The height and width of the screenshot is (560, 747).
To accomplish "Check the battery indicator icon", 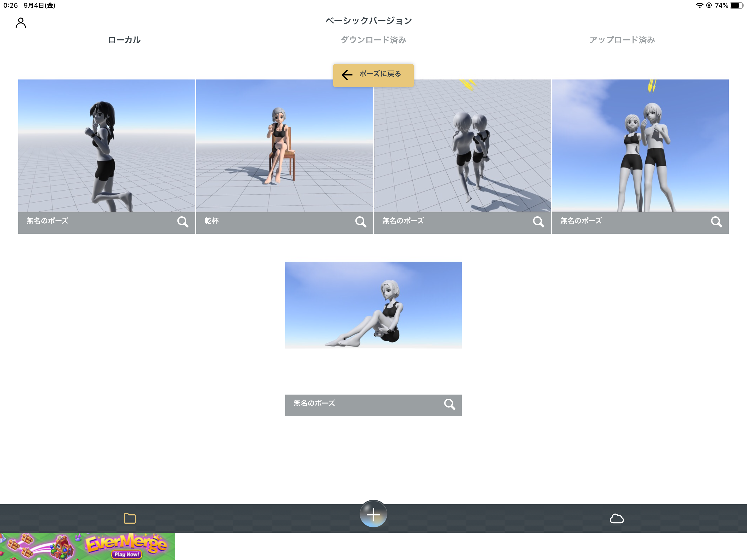I will (737, 5).
